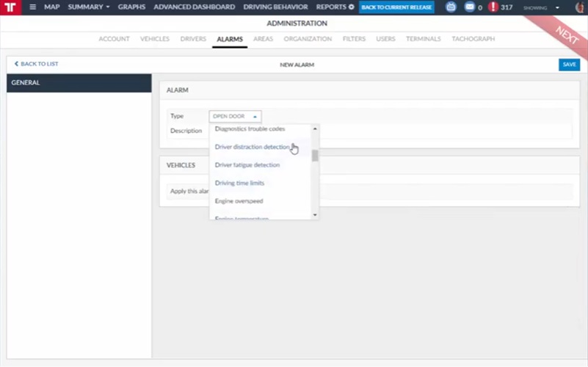The image size is (588, 367).
Task: Choose Driver fatigue detection from list
Action: pyautogui.click(x=247, y=165)
